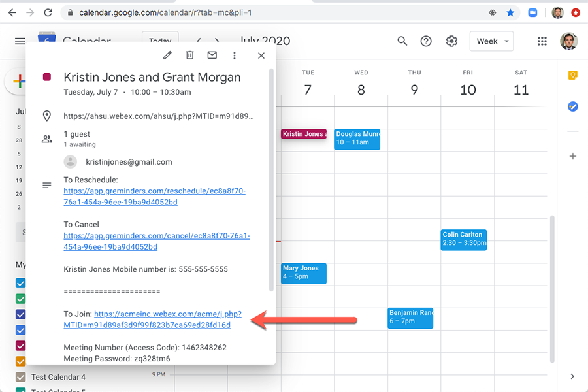The width and height of the screenshot is (588, 392).
Task: Select Friday 10 in the week header
Action: [x=468, y=90]
